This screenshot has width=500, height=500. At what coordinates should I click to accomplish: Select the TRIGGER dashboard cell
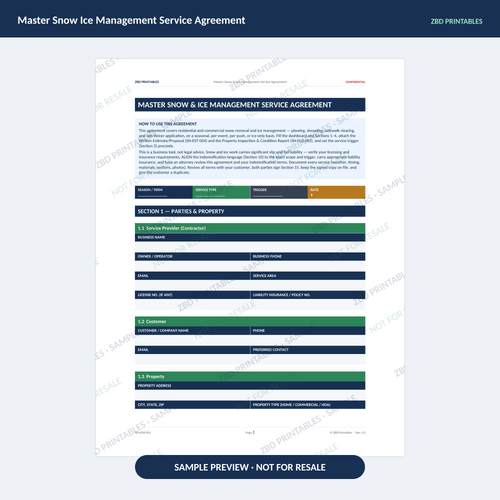(x=279, y=192)
